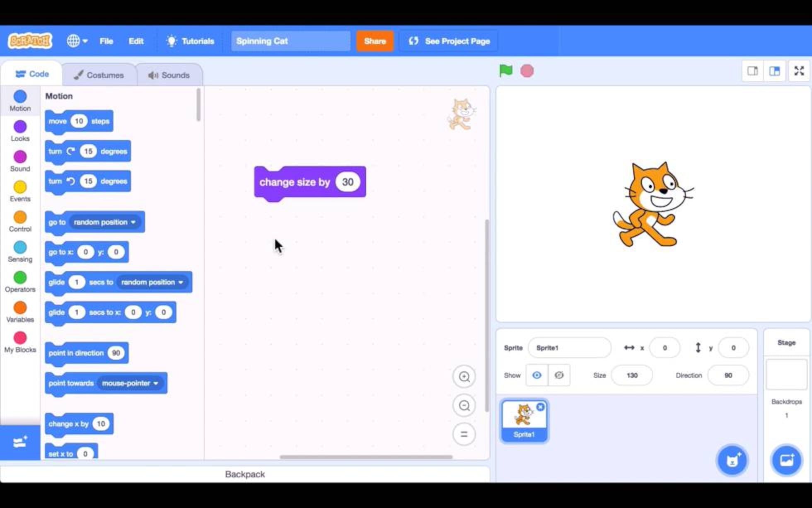Zoom out of the code workspace

(464, 405)
